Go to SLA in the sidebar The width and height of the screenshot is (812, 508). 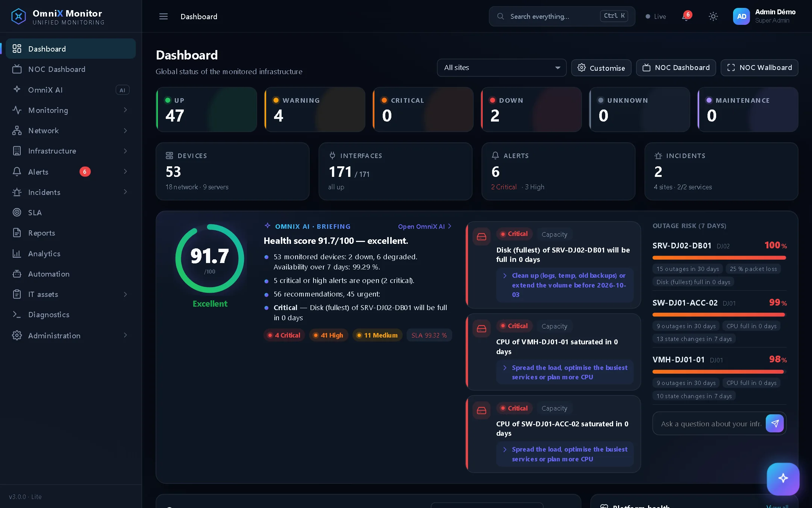click(70, 213)
